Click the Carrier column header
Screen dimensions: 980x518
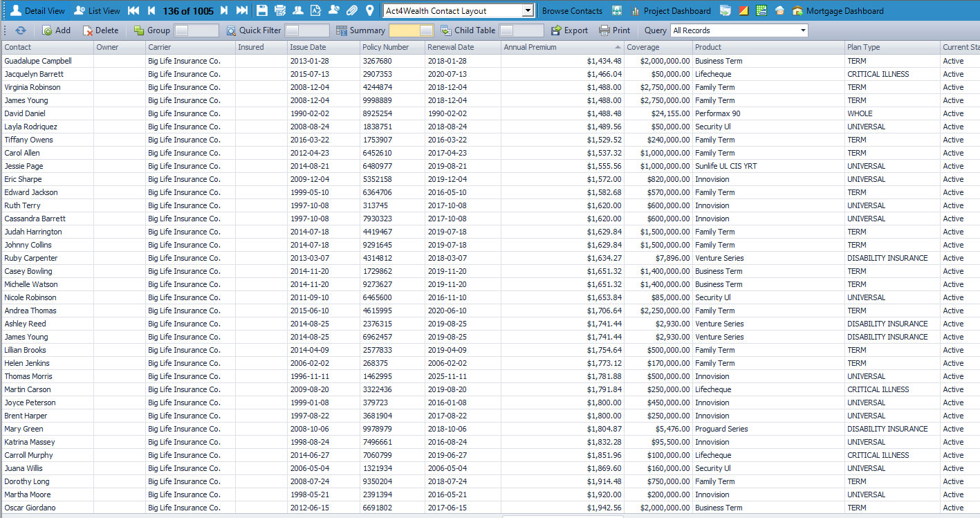pyautogui.click(x=190, y=47)
